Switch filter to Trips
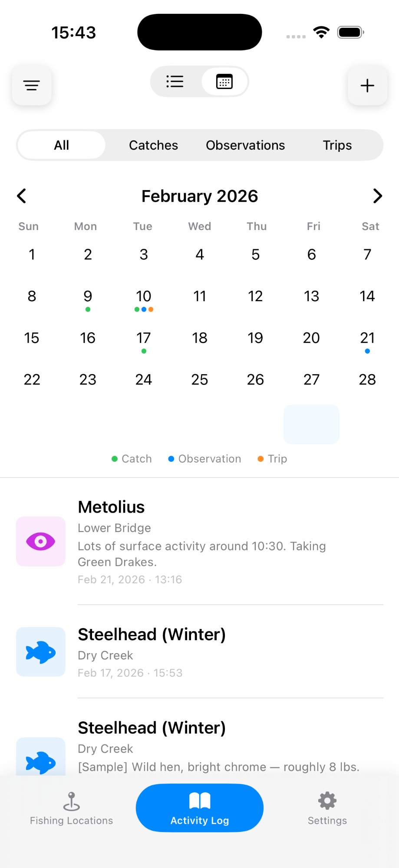The image size is (399, 868). [336, 145]
